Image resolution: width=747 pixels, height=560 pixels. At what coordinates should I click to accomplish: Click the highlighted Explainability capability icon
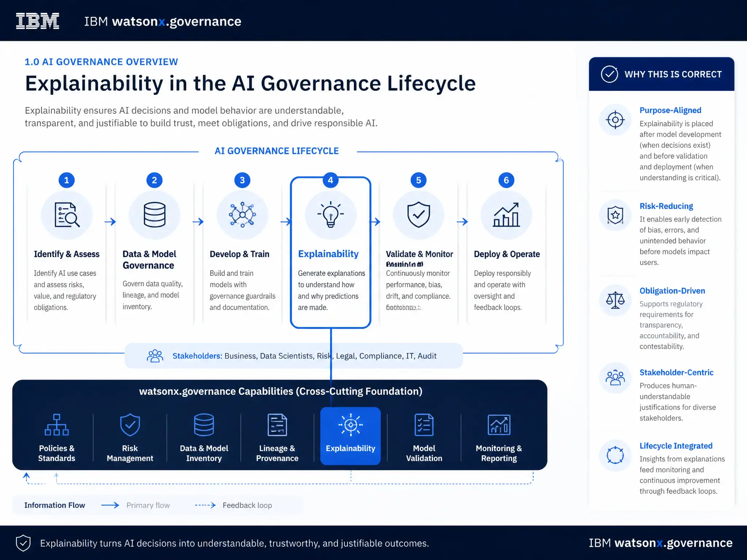(351, 425)
